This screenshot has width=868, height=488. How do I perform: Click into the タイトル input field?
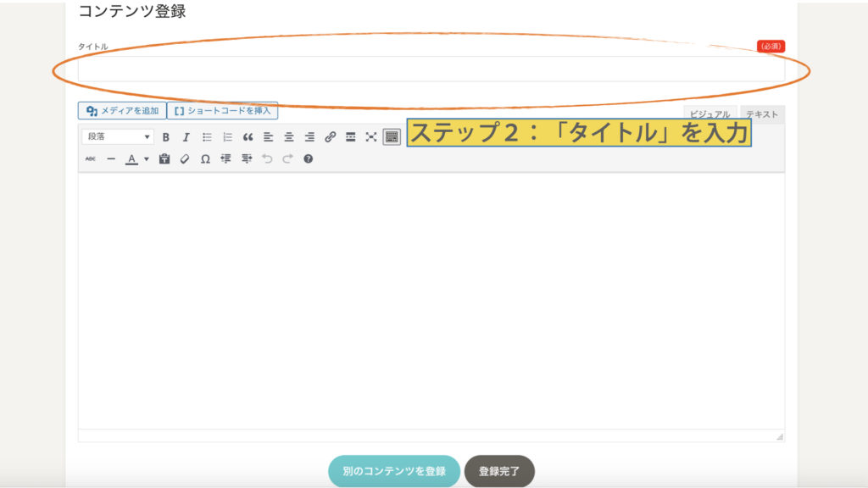(x=431, y=69)
